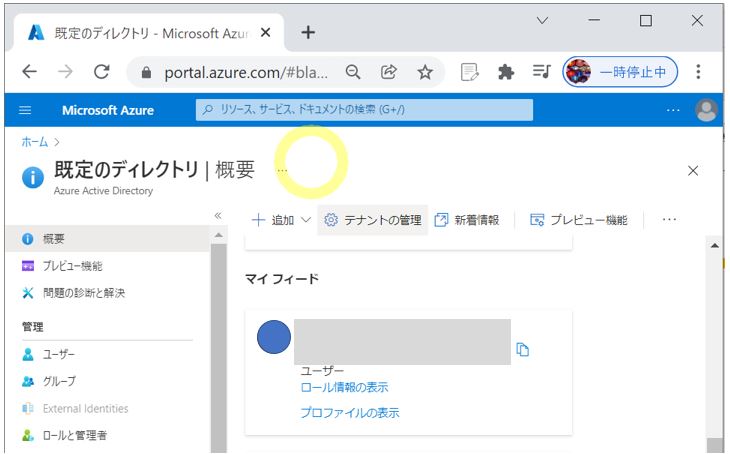Click the ホーム breadcrumb link
730x454 pixels.
pyautogui.click(x=34, y=142)
